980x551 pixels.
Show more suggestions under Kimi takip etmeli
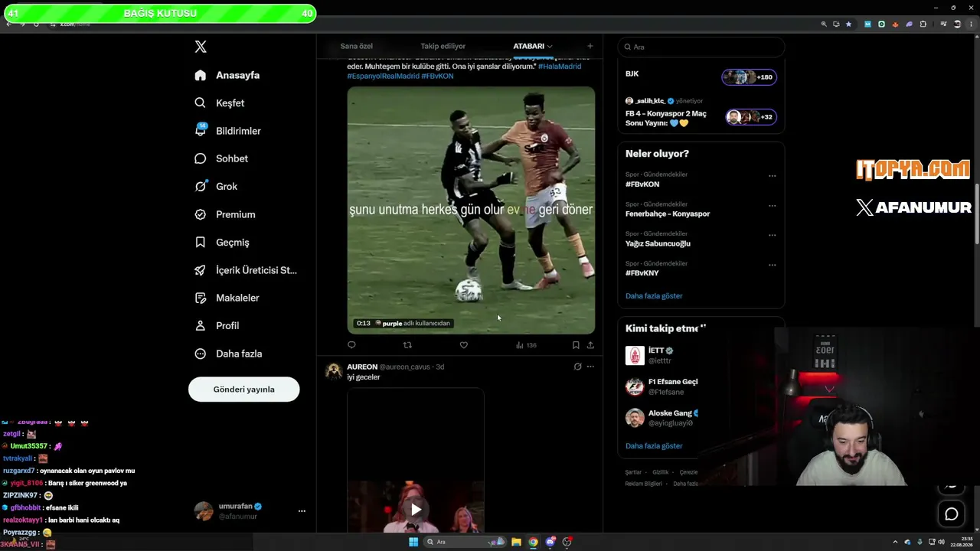click(x=654, y=445)
